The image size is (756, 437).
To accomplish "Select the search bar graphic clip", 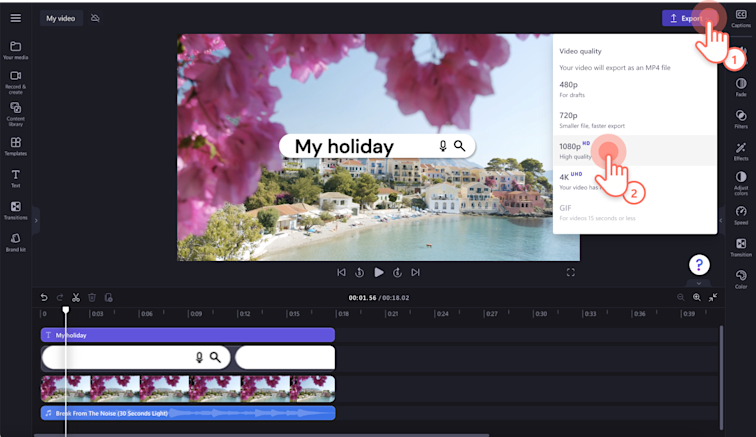I will pos(135,357).
